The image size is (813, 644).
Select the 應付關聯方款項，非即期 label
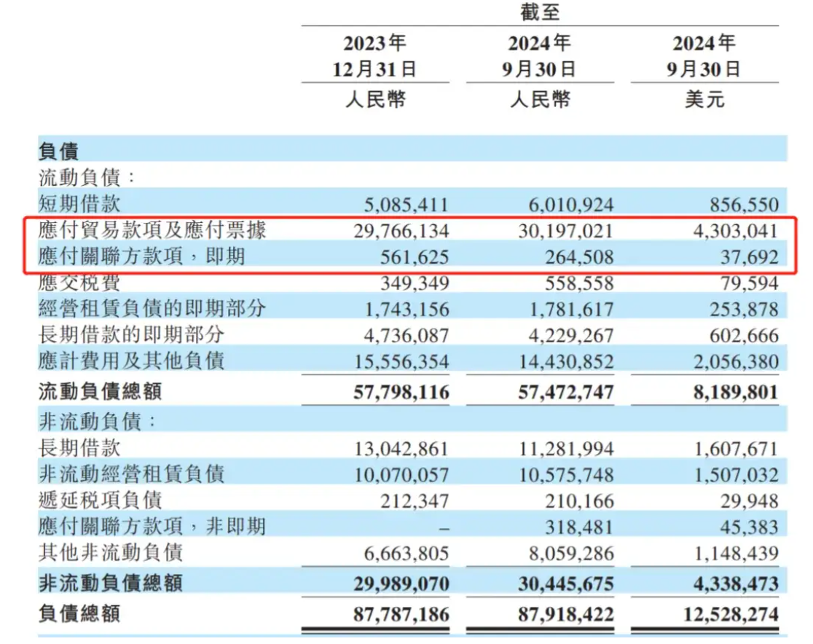(152, 526)
